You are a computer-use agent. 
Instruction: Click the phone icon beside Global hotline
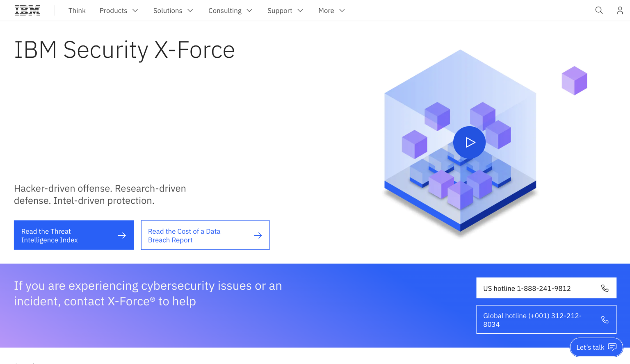click(605, 320)
